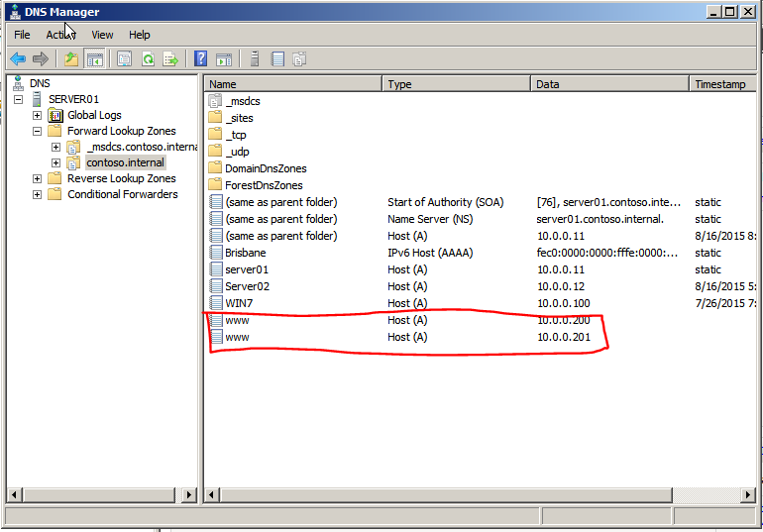Click the DNS Manager title bar icon
This screenshot has width=763, height=532.
[16, 12]
